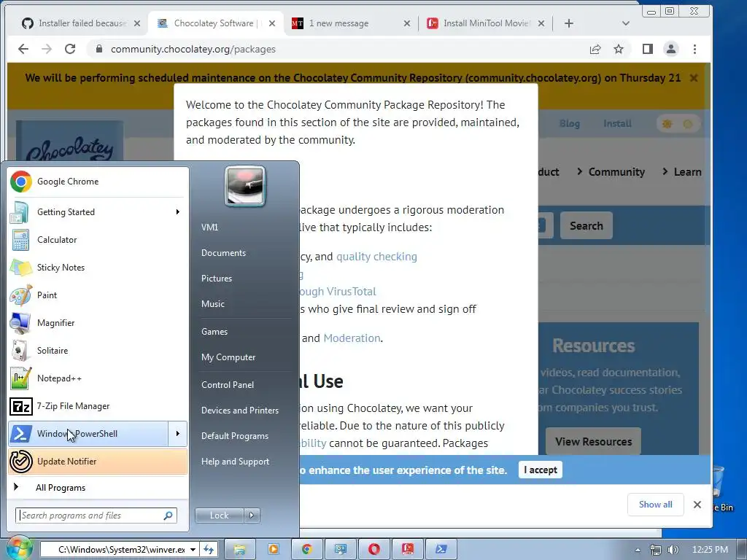Open Control Panel from Start menu
Image resolution: width=747 pixels, height=560 pixels.
[228, 385]
